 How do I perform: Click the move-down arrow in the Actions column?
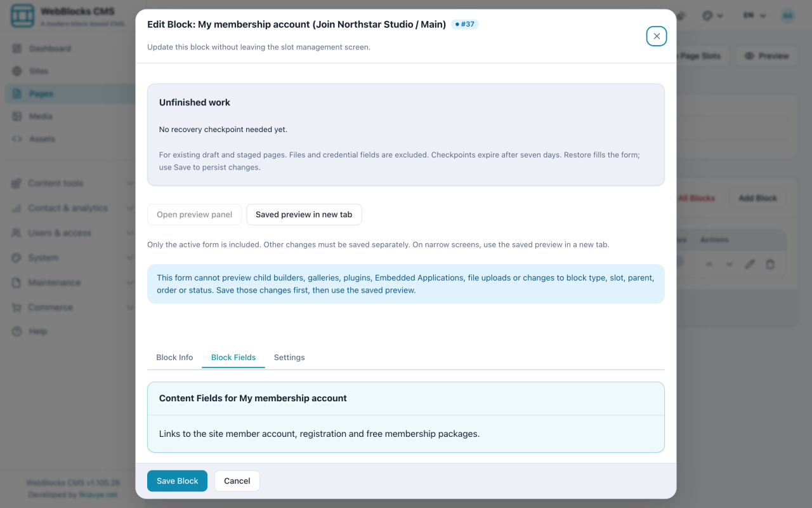click(x=730, y=264)
